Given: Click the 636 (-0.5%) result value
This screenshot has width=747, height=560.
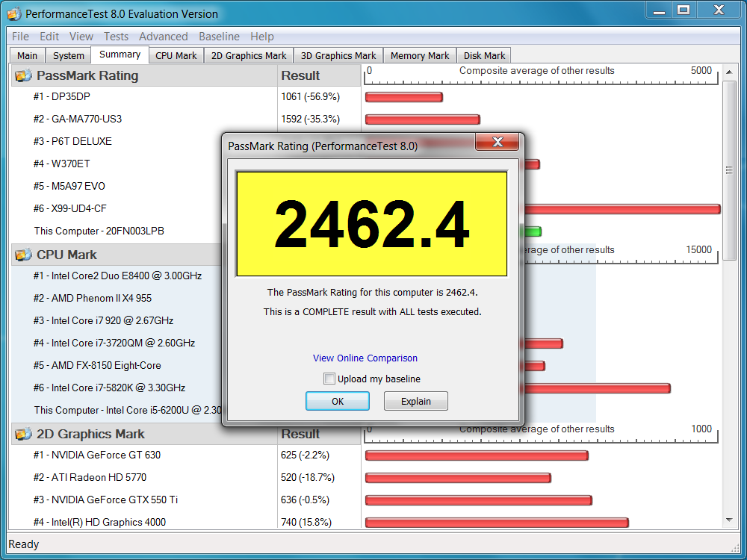Looking at the screenshot, I should (305, 500).
